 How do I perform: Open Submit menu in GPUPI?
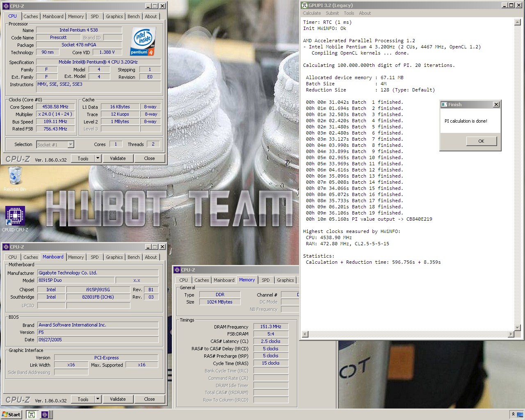point(332,13)
